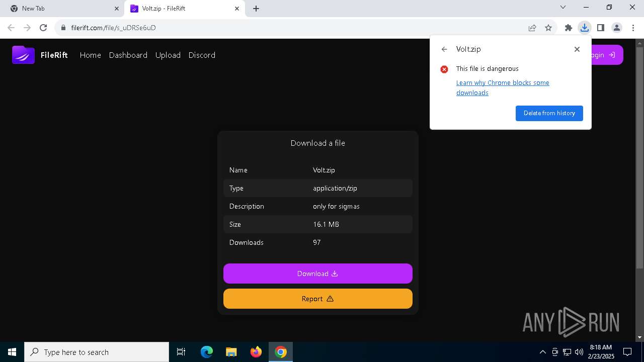
Task: Launch Firefox from taskbar
Action: pyautogui.click(x=256, y=352)
